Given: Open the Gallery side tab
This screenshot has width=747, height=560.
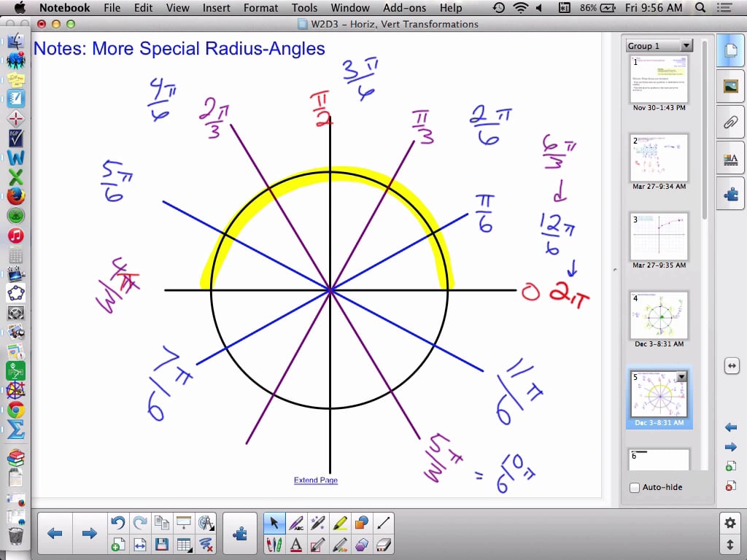Looking at the screenshot, I should [730, 86].
